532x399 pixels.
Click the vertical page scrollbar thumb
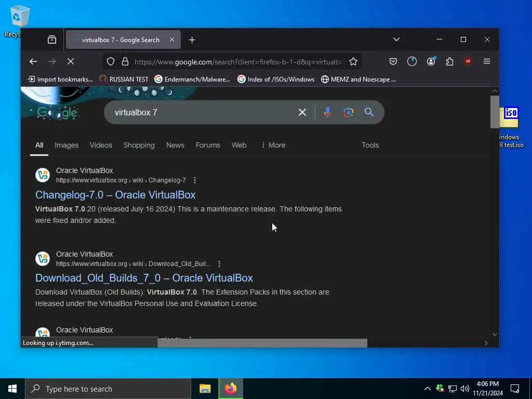coord(495,112)
